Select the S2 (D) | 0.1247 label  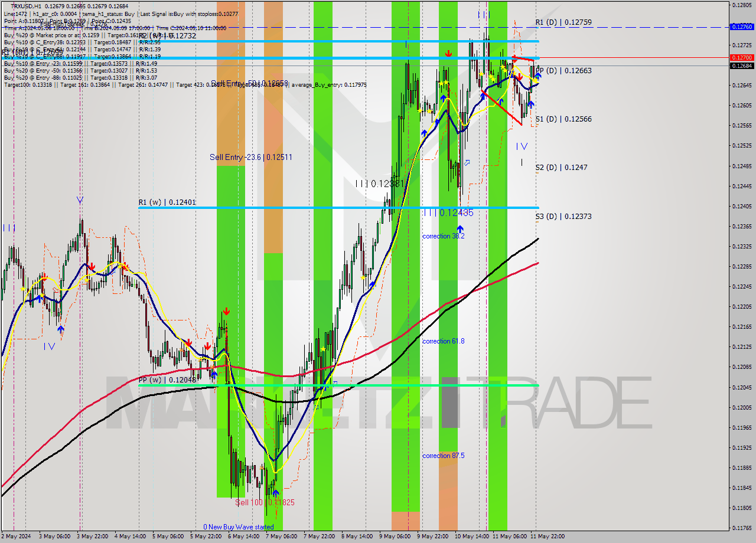[x=561, y=168]
